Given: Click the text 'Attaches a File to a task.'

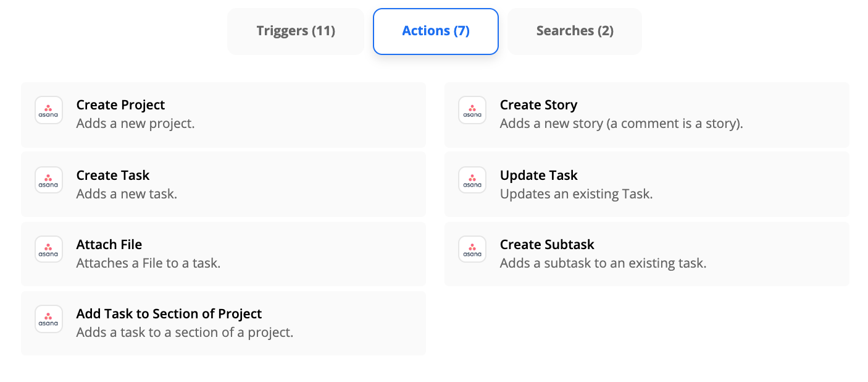Looking at the screenshot, I should 149,263.
